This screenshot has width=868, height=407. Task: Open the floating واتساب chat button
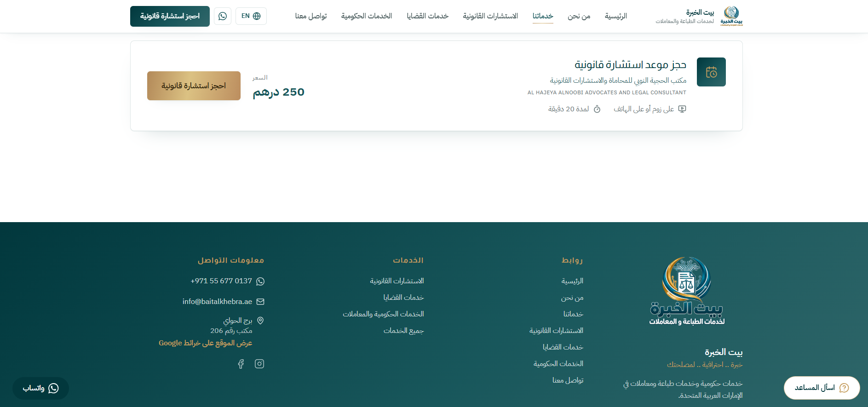(x=41, y=388)
